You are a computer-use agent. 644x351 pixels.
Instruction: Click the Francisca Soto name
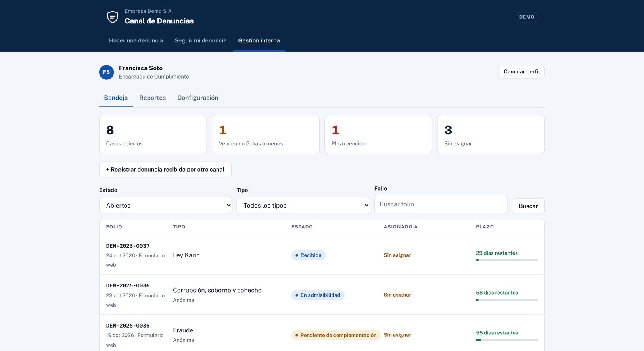point(141,68)
